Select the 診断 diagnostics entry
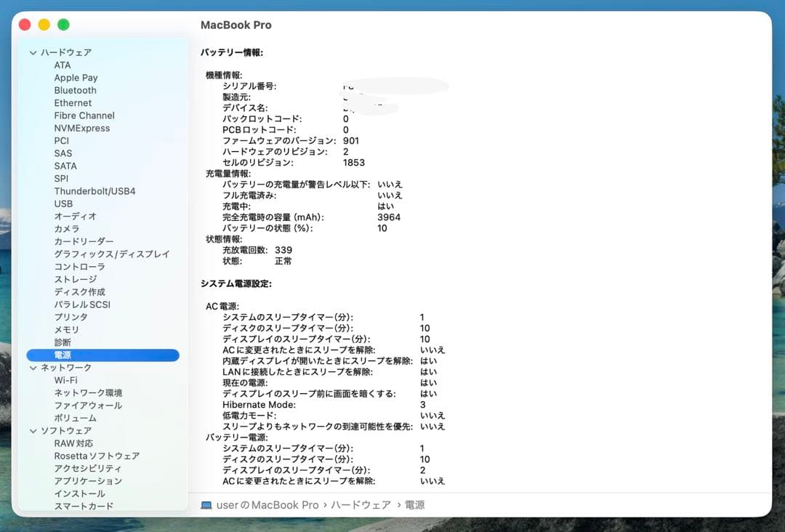The height and width of the screenshot is (532, 785). [63, 342]
